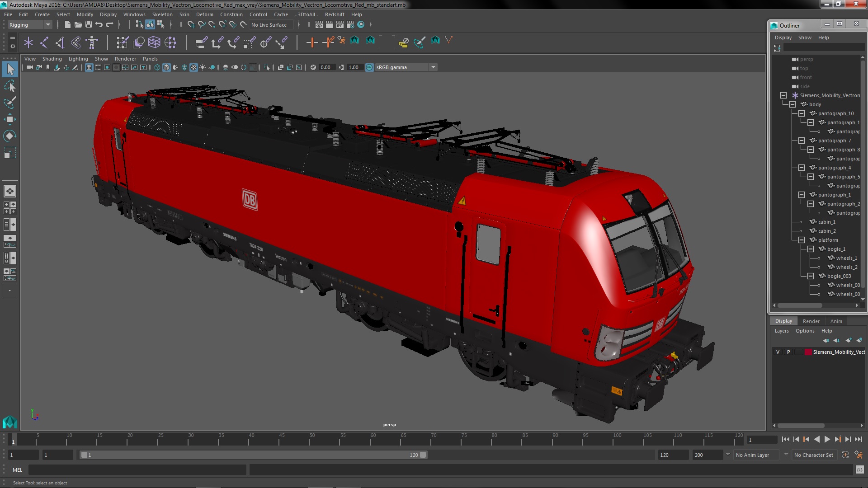
Task: Activate the Move tool
Action: point(10,119)
